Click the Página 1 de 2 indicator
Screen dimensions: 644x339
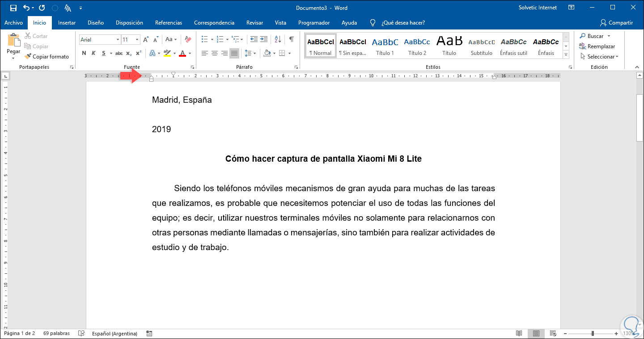(19, 333)
